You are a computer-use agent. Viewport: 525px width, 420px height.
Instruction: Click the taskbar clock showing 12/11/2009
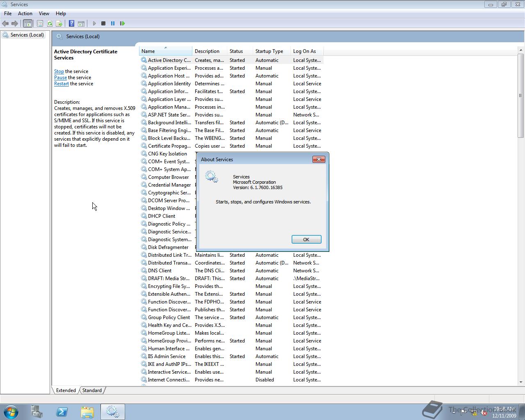point(504,412)
